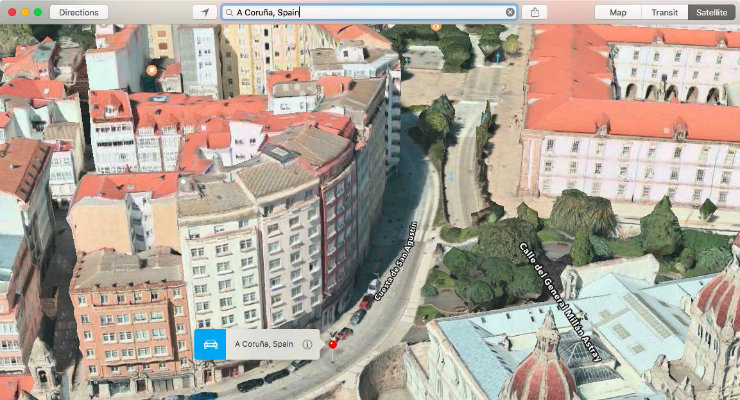Minimize the Maps window

click(x=25, y=12)
